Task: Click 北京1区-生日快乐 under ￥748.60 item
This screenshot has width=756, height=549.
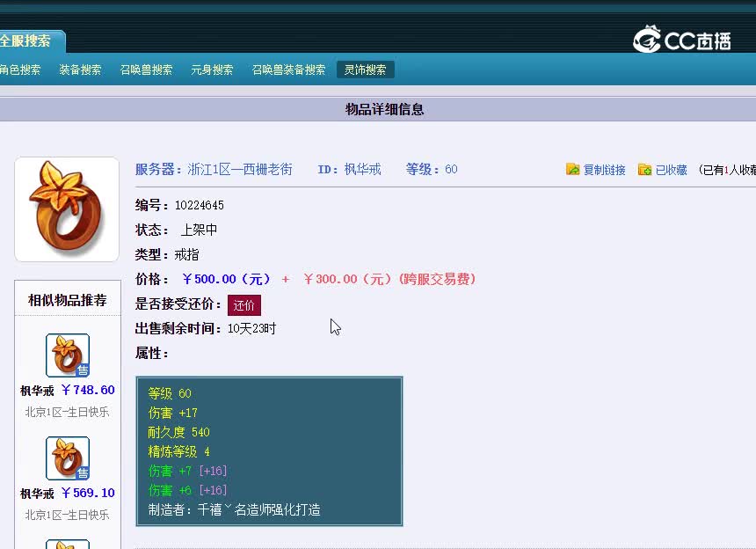Action: point(67,412)
